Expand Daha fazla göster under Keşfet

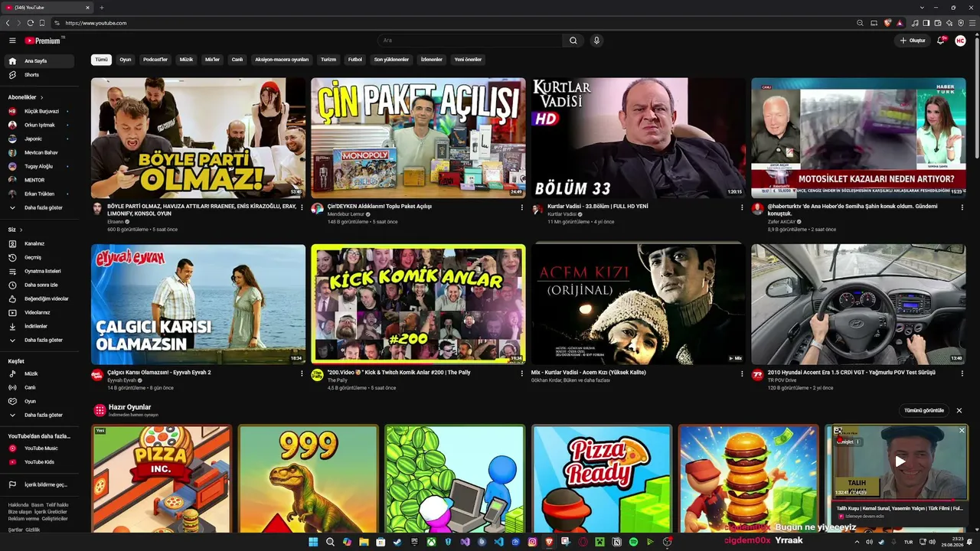(x=40, y=415)
